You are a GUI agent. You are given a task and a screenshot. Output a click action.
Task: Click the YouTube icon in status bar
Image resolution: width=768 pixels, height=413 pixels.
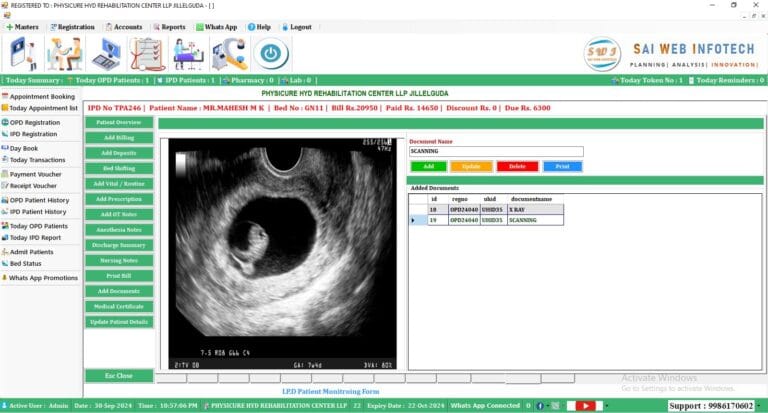click(585, 406)
